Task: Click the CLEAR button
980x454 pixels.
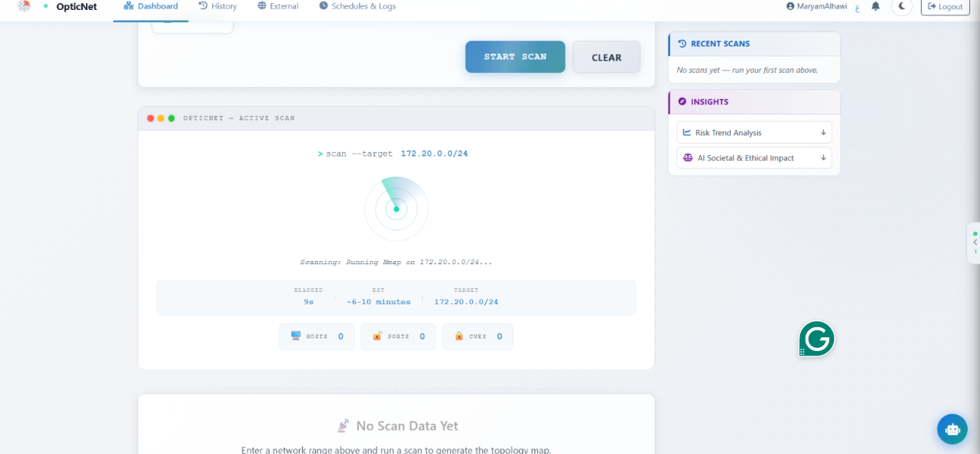Action: tap(606, 57)
